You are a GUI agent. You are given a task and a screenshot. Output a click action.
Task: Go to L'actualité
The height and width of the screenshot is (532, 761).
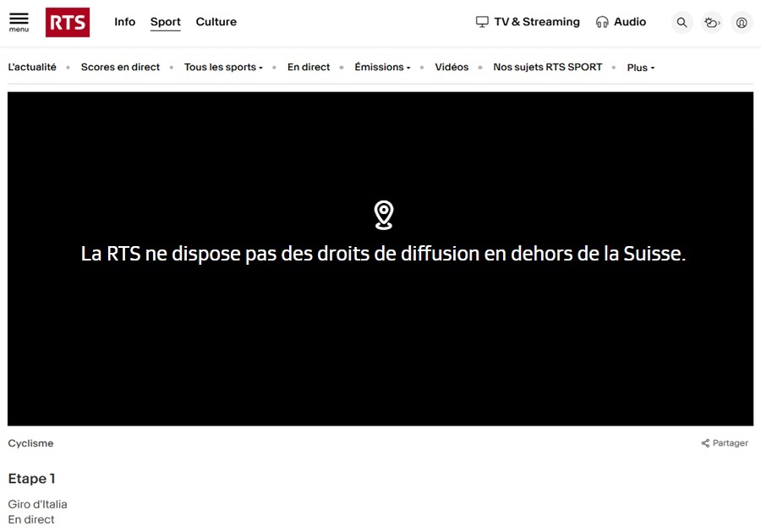32,67
